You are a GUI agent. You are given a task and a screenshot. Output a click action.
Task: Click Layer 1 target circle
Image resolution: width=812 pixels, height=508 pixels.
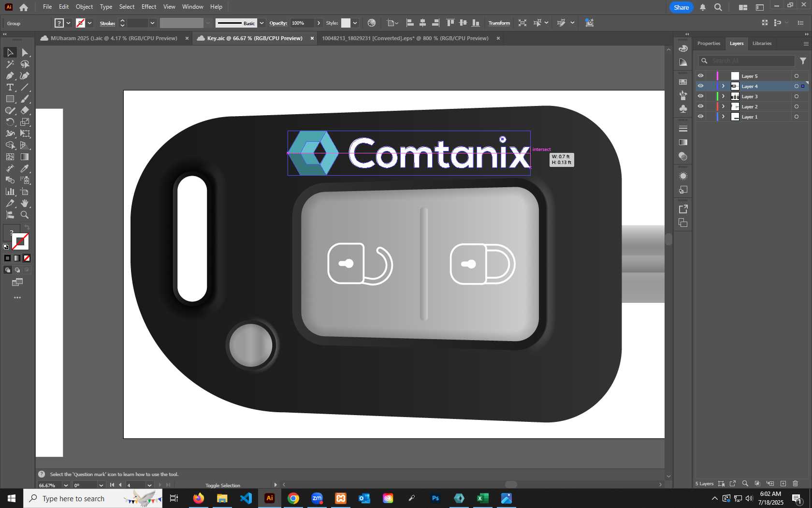[797, 117]
